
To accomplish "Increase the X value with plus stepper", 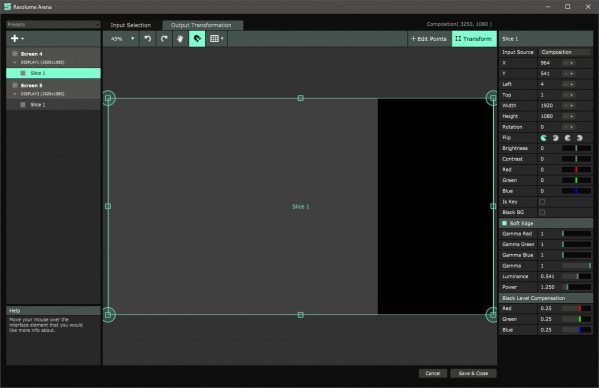I will coord(572,63).
